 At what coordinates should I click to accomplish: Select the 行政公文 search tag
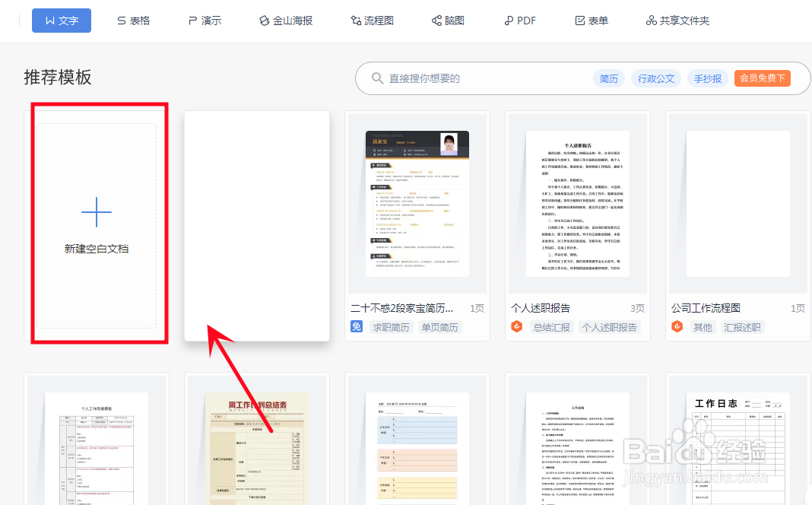pyautogui.click(x=656, y=79)
